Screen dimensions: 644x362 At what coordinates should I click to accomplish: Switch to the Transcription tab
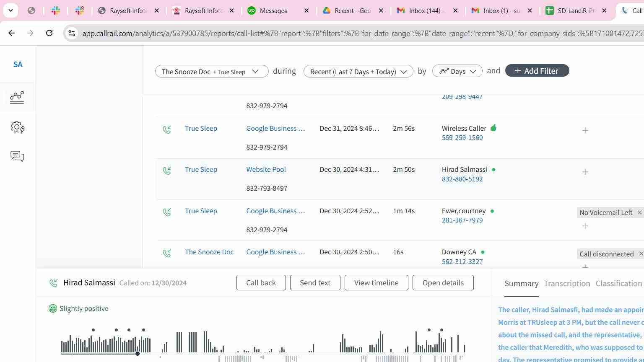567,284
